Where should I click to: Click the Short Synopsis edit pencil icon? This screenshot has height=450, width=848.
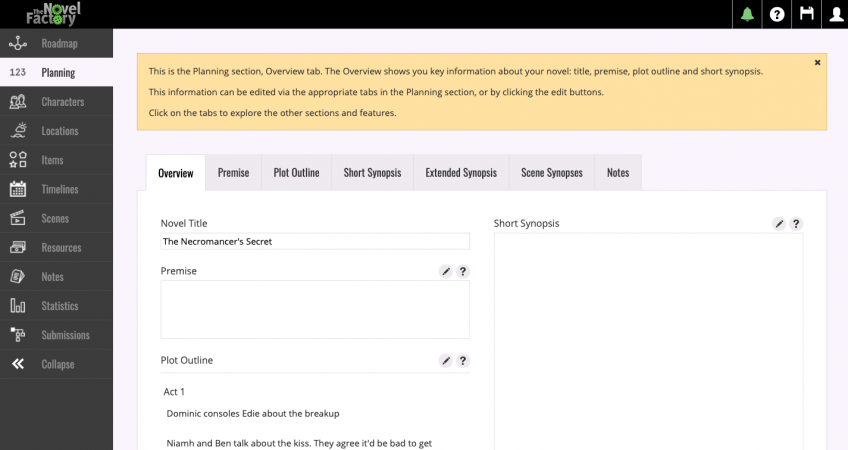[x=779, y=224]
